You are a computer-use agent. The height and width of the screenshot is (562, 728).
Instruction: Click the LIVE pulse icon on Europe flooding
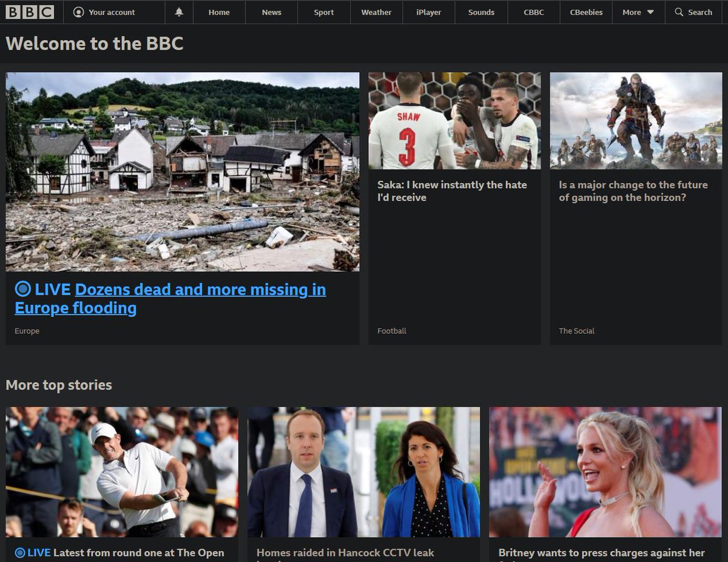pyautogui.click(x=22, y=289)
